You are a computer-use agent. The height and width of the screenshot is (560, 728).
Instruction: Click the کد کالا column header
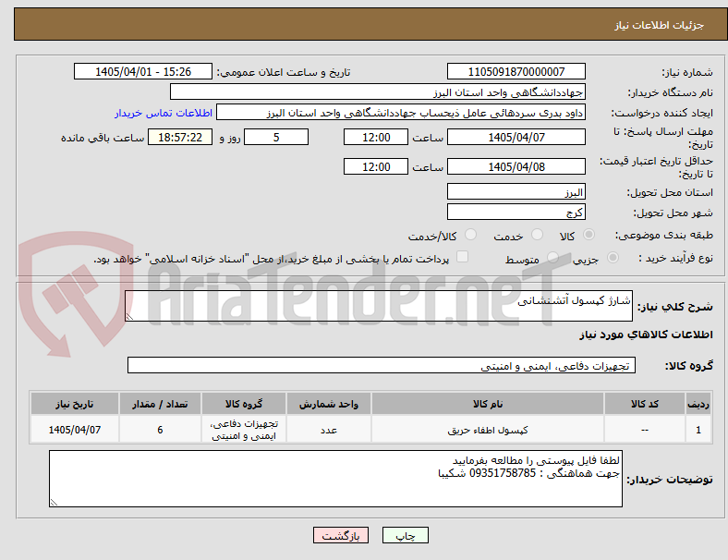pos(645,404)
